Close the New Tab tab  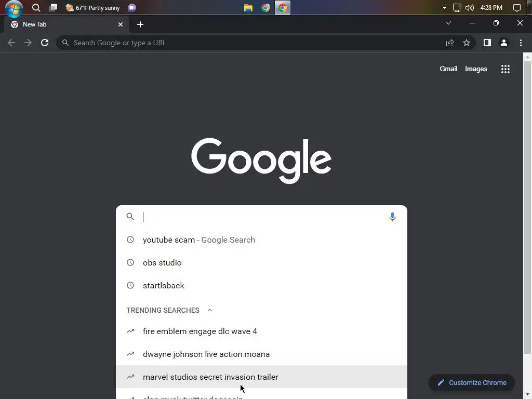pyautogui.click(x=121, y=24)
